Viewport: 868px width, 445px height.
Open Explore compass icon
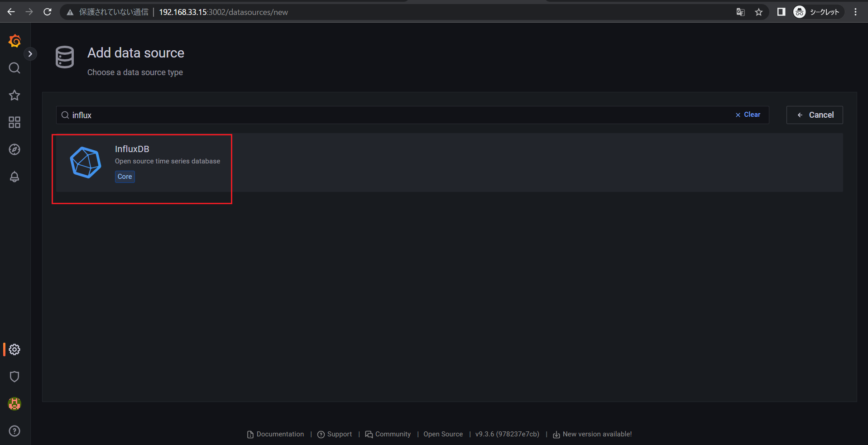tap(14, 149)
